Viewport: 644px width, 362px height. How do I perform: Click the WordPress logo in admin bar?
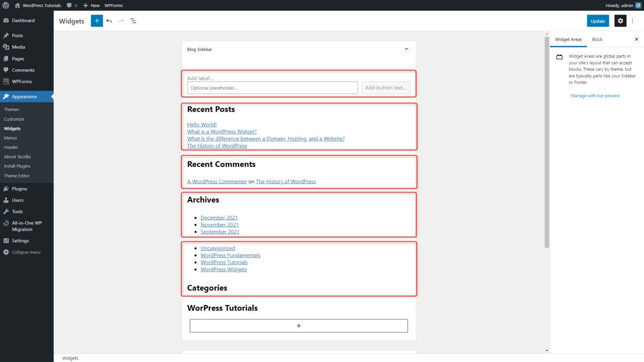tap(6, 6)
